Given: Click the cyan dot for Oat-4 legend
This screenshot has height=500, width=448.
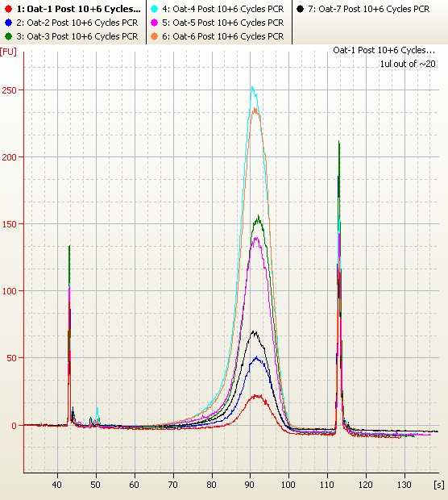Looking at the screenshot, I should pos(154,9).
